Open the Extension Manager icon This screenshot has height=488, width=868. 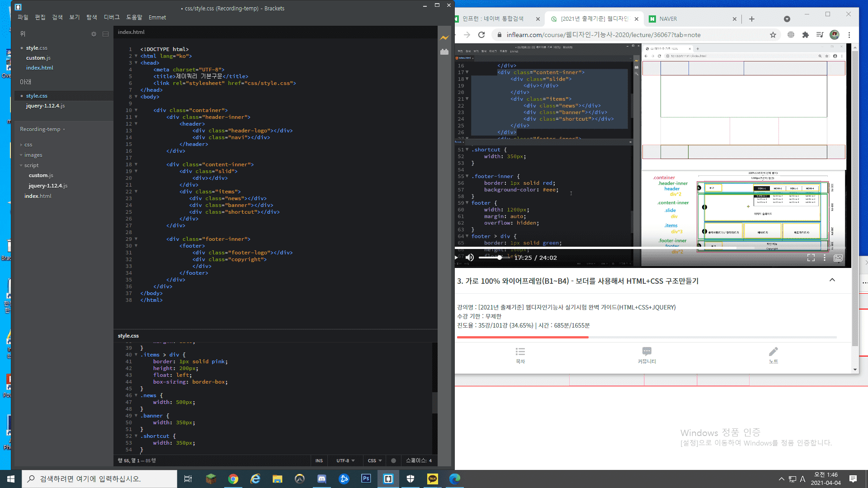(x=444, y=52)
